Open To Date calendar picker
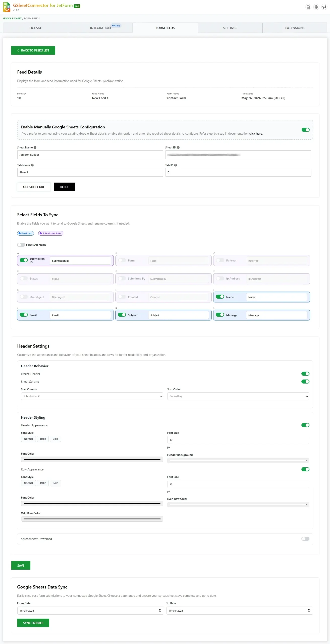The image size is (330, 644). 309,610
